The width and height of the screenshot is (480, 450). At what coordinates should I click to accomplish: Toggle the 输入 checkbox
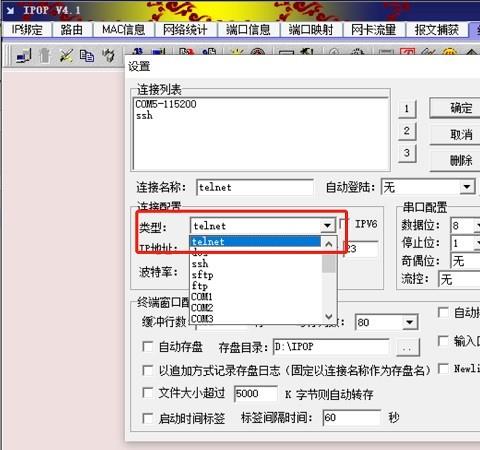tap(443, 341)
